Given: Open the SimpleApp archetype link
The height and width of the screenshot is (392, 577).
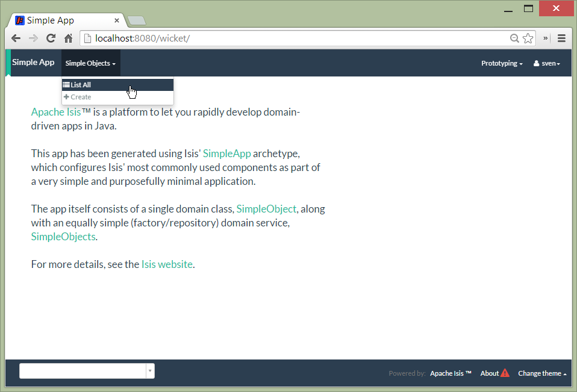Looking at the screenshot, I should coord(226,154).
